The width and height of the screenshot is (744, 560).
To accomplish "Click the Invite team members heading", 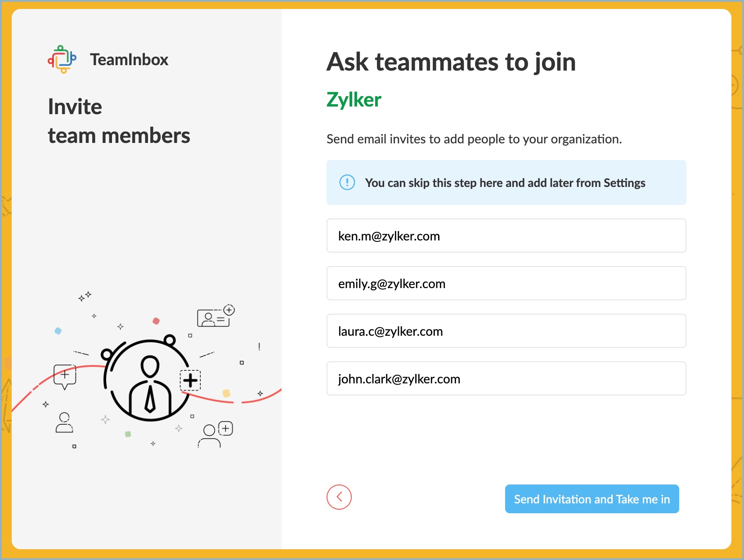I will click(x=119, y=121).
